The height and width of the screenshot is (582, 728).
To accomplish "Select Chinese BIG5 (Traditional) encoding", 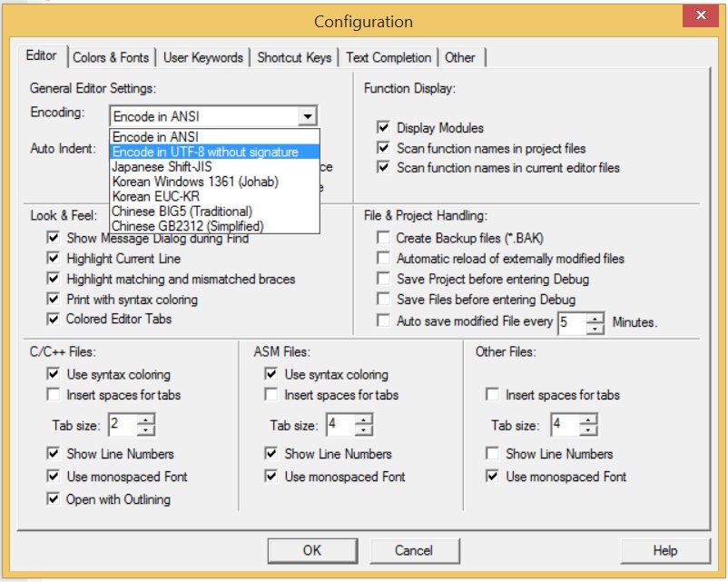I will point(214,212).
